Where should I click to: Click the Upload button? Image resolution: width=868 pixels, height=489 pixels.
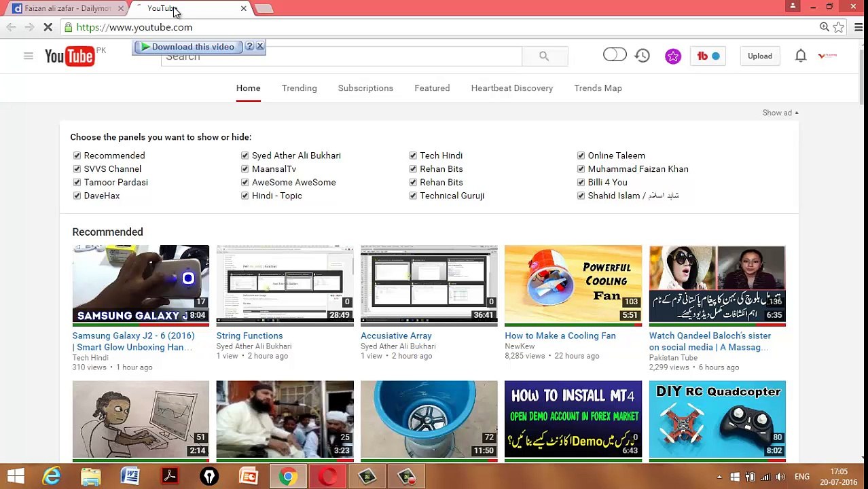coord(760,56)
